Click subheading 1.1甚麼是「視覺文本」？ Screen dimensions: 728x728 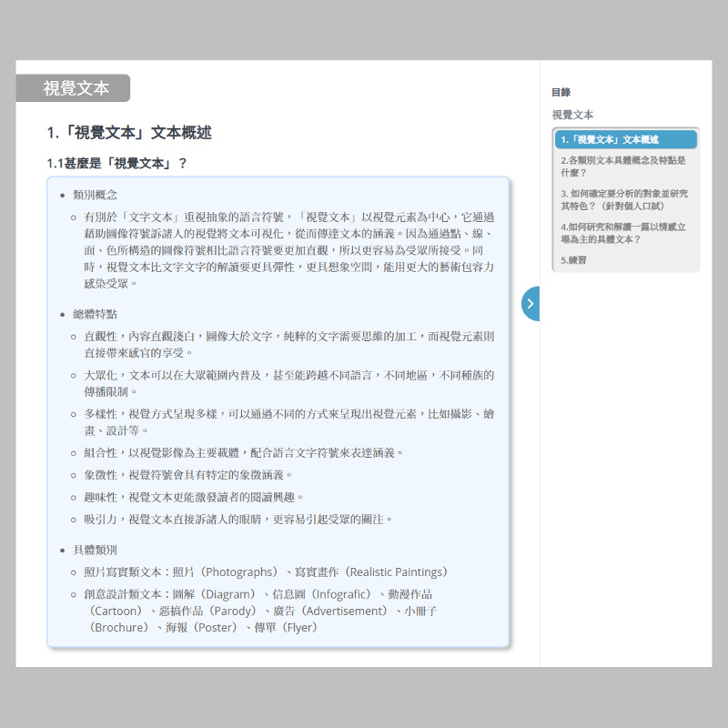tap(116, 164)
